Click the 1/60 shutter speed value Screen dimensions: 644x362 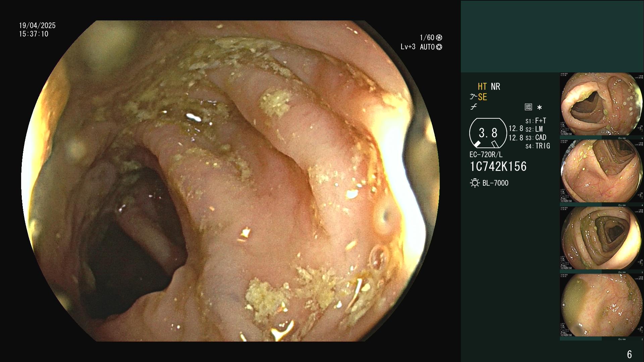point(427,38)
